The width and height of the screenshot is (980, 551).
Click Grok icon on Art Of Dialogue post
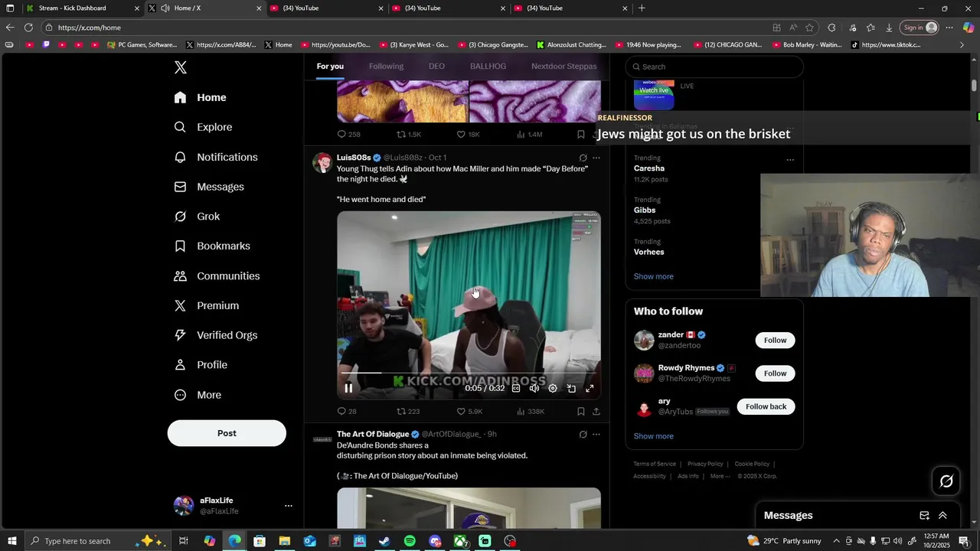click(x=583, y=434)
